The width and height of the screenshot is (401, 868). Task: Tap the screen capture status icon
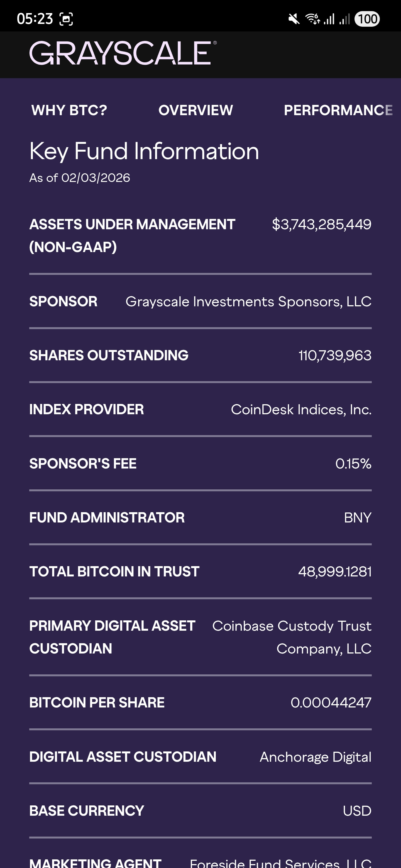click(x=66, y=19)
